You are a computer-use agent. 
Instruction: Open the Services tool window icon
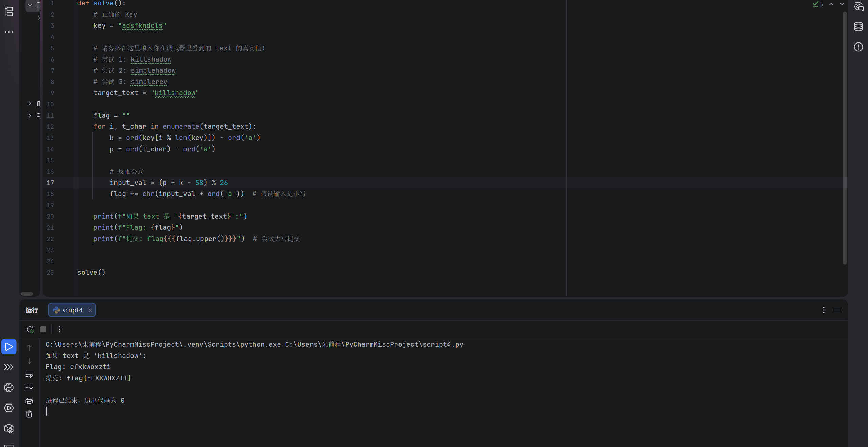[9, 408]
